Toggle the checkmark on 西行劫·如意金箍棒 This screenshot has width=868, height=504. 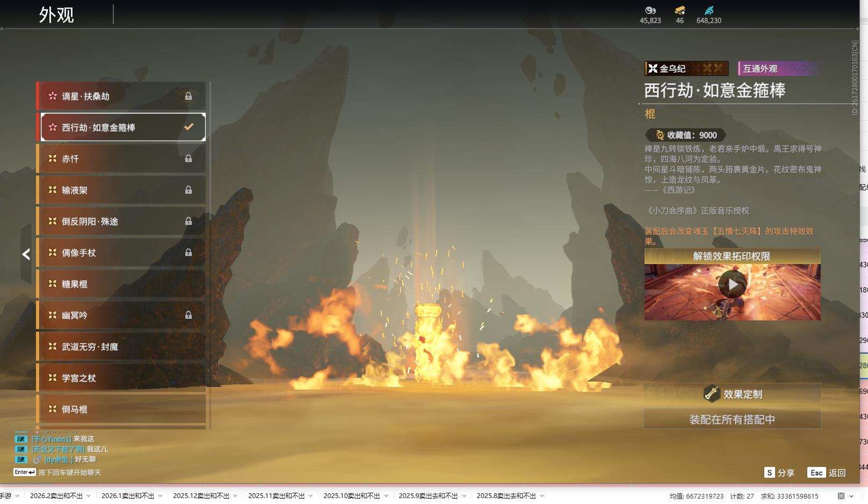[x=189, y=127]
